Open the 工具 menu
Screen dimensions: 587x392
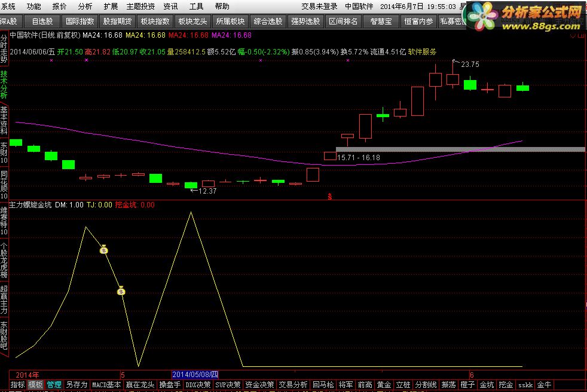[x=196, y=7]
